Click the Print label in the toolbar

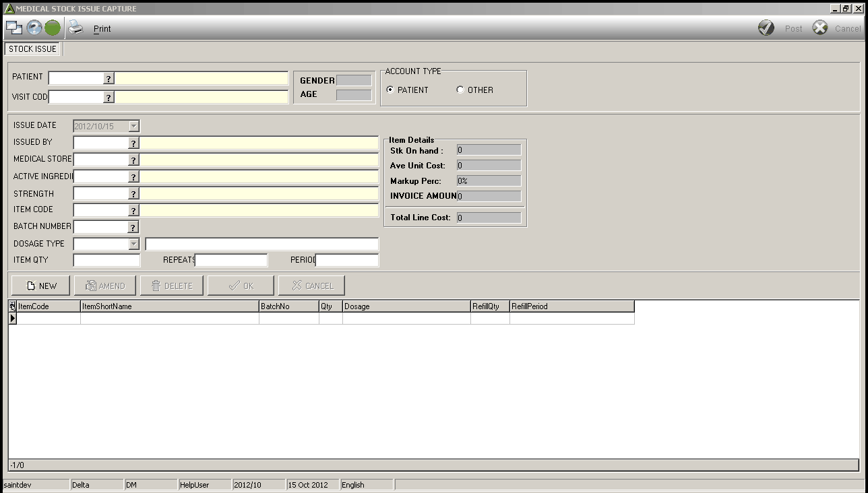102,29
